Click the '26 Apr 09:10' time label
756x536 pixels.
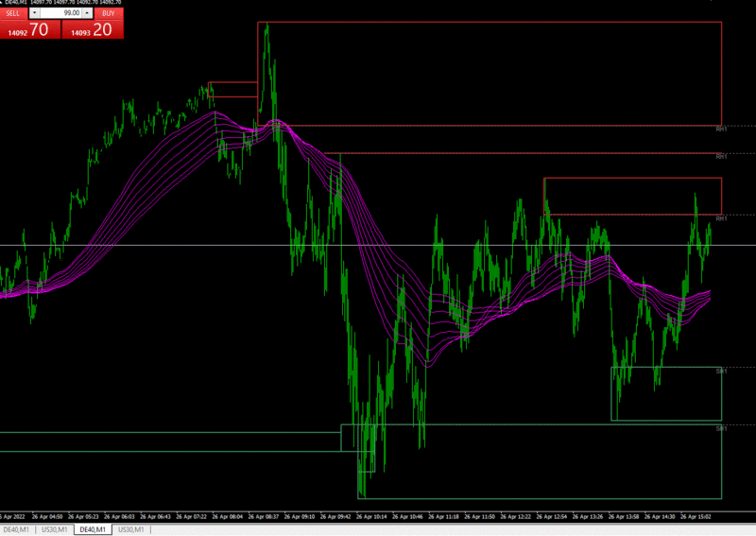click(x=300, y=517)
